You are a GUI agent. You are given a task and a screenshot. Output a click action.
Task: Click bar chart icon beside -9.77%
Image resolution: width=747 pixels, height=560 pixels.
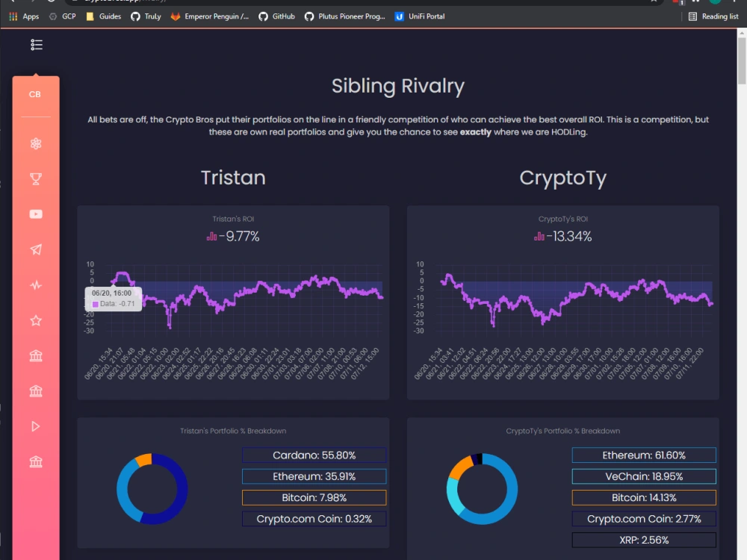(x=211, y=236)
